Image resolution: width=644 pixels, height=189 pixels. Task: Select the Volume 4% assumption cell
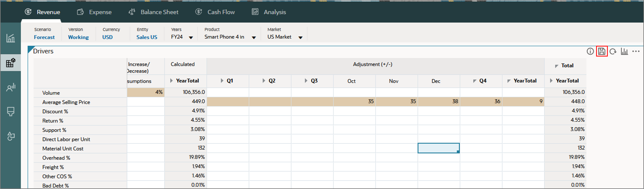tap(146, 92)
